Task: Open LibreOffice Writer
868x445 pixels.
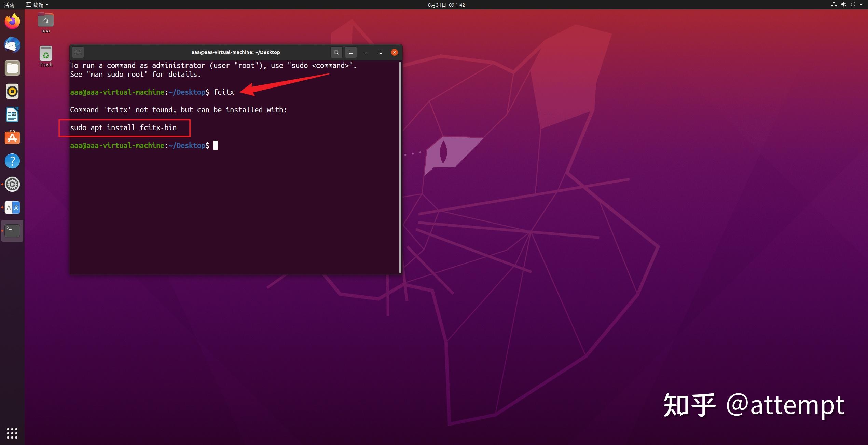Action: (x=12, y=114)
